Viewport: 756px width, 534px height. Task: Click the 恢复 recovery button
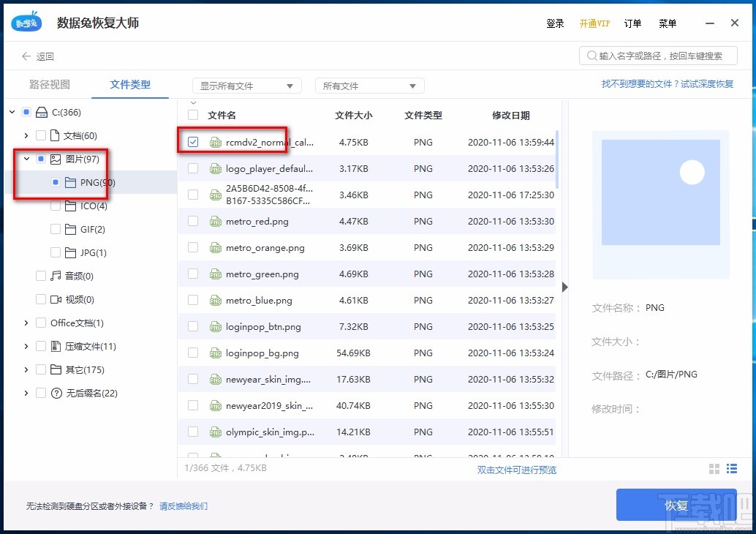[x=676, y=505]
